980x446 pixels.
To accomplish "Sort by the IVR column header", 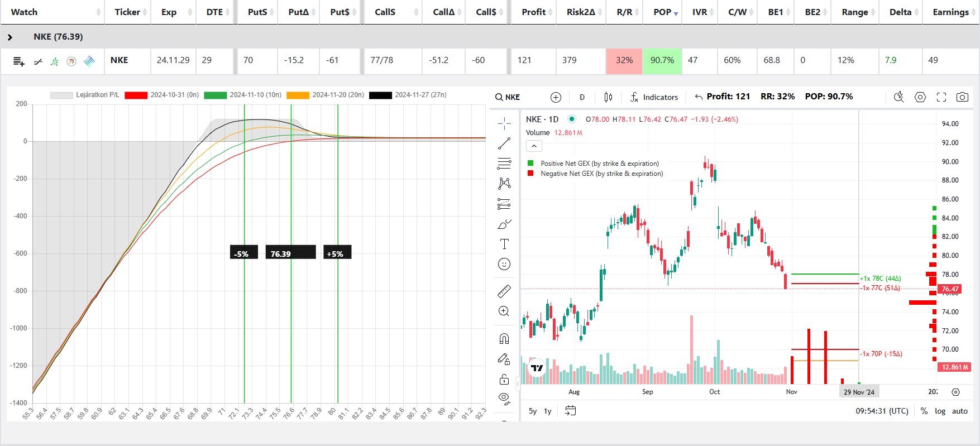I will click(702, 12).
